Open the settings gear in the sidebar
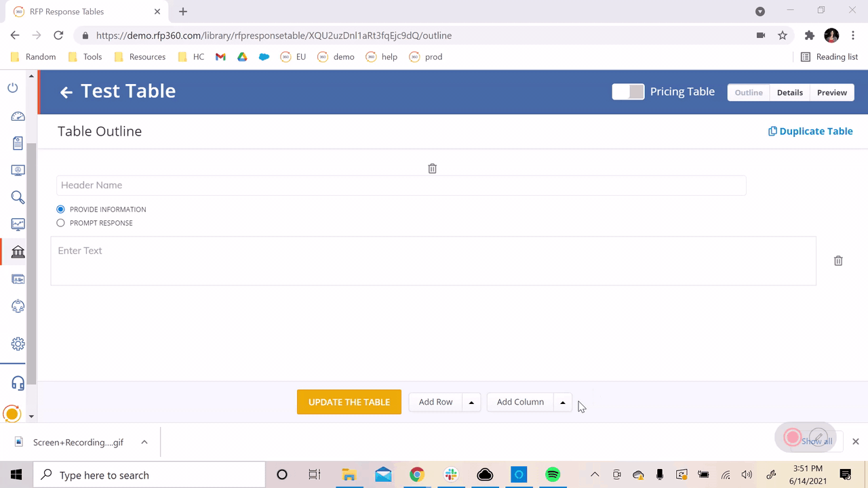Viewport: 868px width, 488px height. point(18,344)
